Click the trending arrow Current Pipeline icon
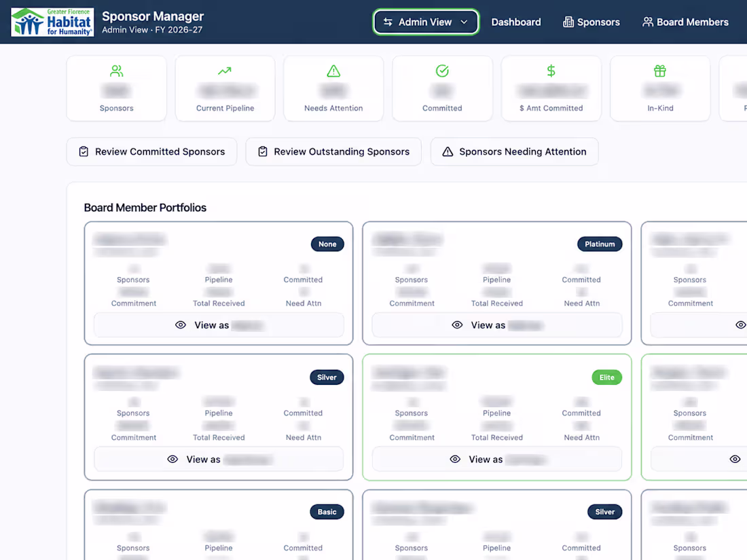The image size is (747, 560). pos(225,71)
